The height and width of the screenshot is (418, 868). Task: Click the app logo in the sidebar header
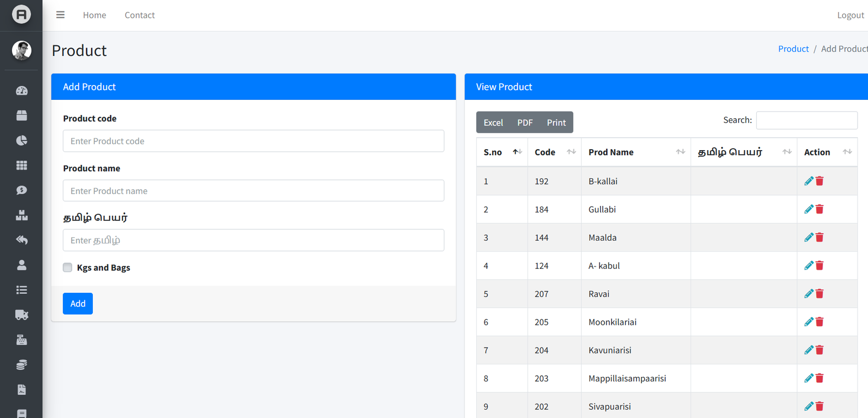click(x=21, y=15)
